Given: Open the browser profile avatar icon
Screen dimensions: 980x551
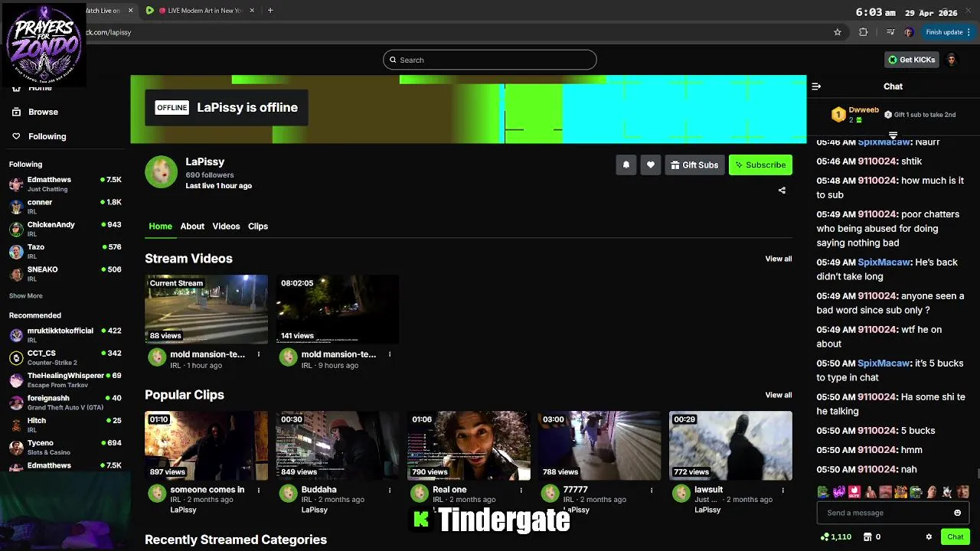Looking at the screenshot, I should [908, 32].
